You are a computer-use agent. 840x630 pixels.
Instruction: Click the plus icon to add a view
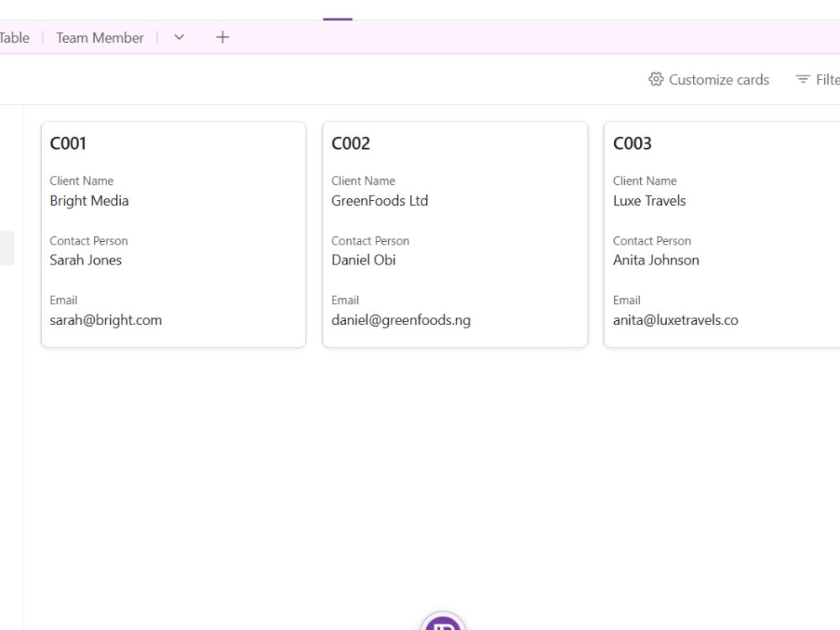pyautogui.click(x=223, y=37)
